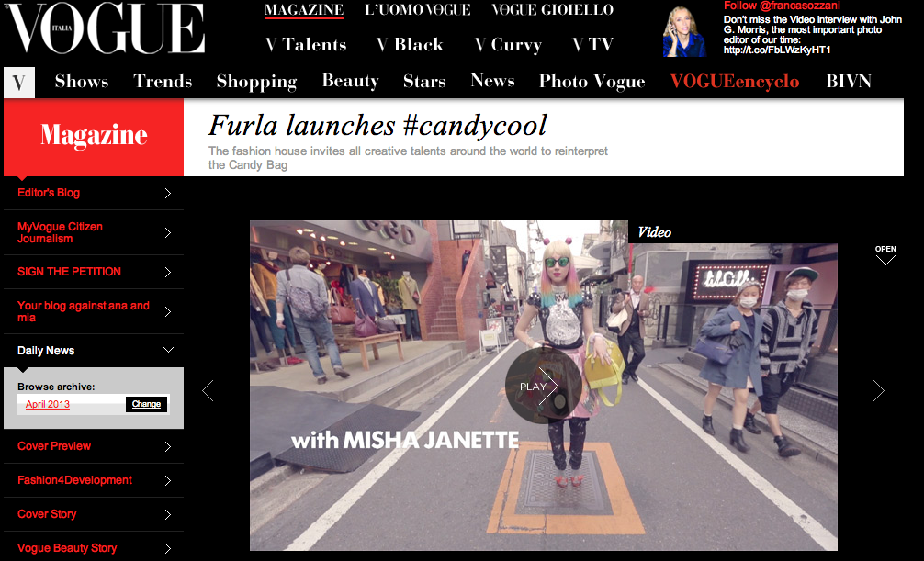Click Follow @francasozzani link

782,6
